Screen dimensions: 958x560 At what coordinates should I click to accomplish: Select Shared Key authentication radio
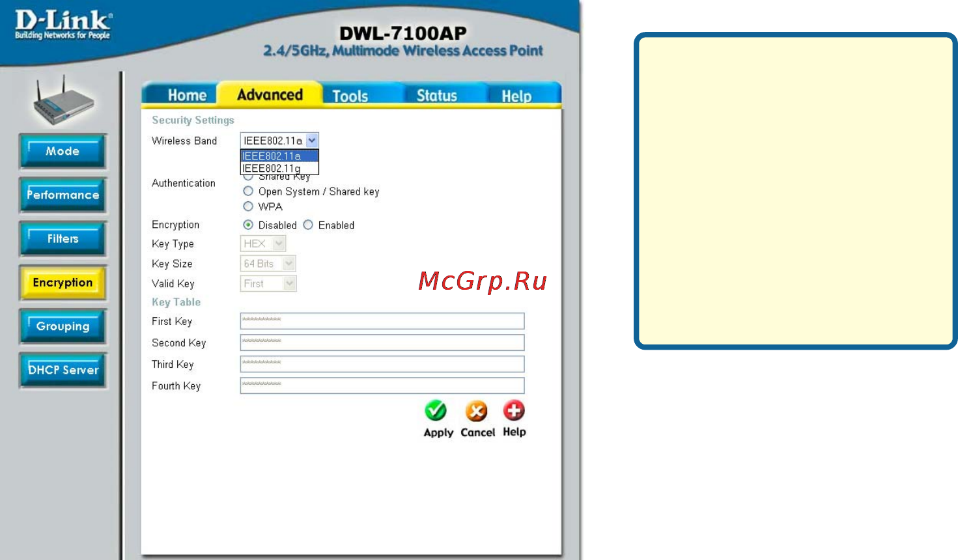248,177
